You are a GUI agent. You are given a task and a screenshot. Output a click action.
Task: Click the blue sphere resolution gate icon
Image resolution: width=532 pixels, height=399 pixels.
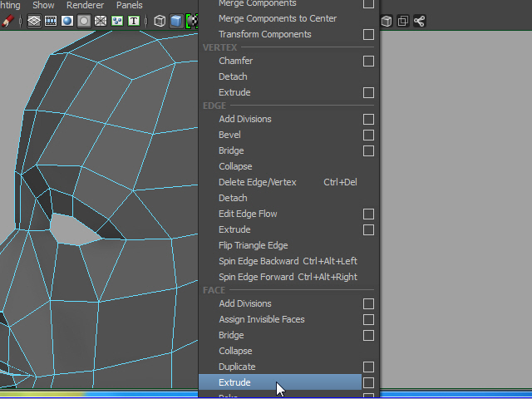(67, 21)
